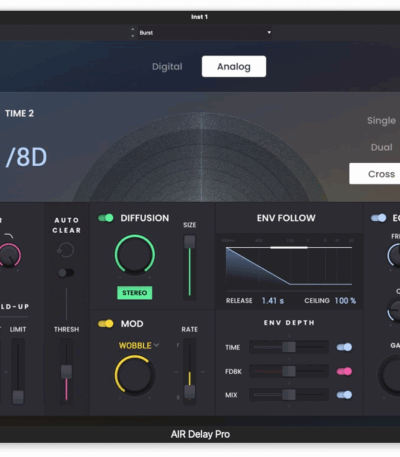The height and width of the screenshot is (457, 400).
Task: Toggle the env depth TIME switch
Action: (344, 347)
